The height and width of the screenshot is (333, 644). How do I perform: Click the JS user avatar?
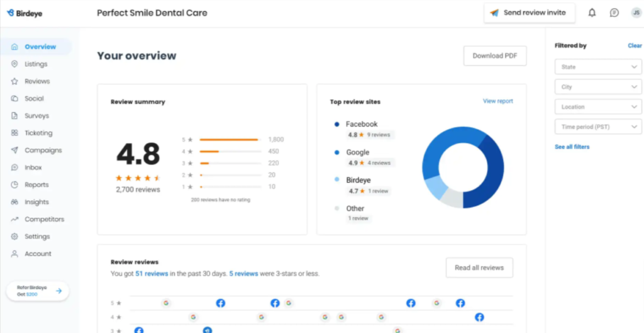tap(636, 13)
